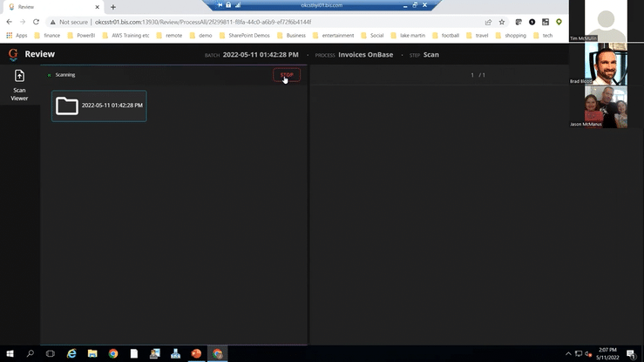Select the Review browser tab
The height and width of the screenshot is (362, 644).
click(52, 7)
